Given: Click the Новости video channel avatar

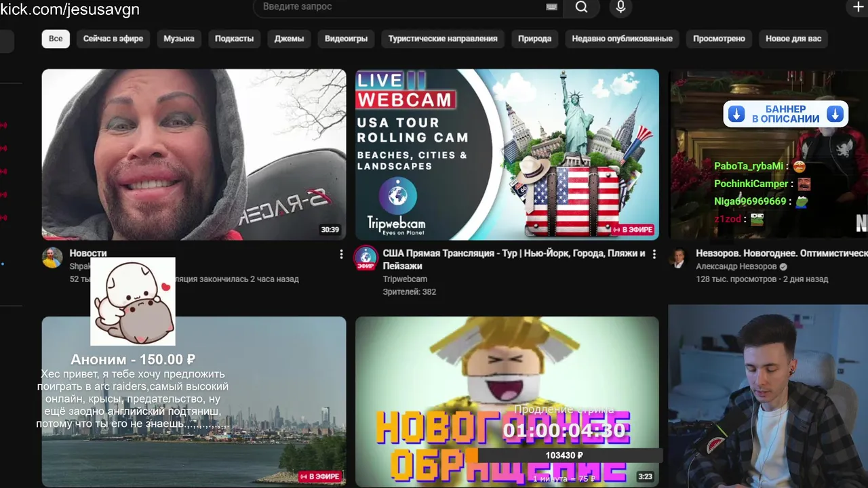Looking at the screenshot, I should [x=52, y=258].
